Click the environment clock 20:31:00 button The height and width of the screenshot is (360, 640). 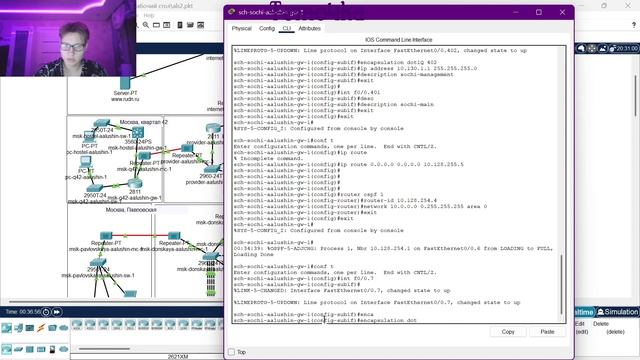pos(624,49)
